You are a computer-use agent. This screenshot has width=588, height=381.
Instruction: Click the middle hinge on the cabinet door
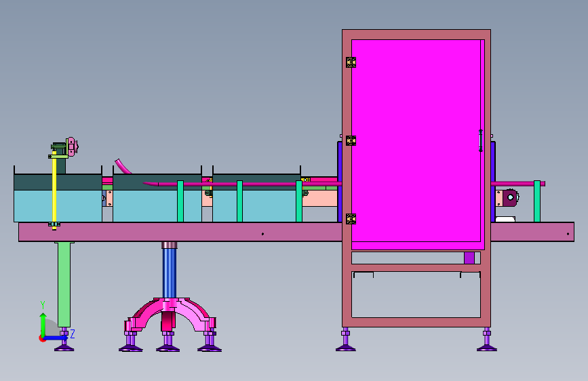coord(351,140)
